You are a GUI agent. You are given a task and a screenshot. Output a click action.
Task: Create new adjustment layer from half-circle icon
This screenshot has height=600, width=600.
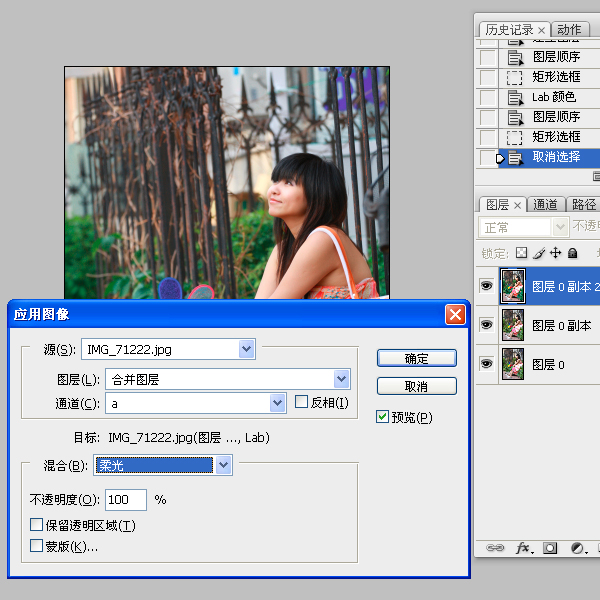578,548
